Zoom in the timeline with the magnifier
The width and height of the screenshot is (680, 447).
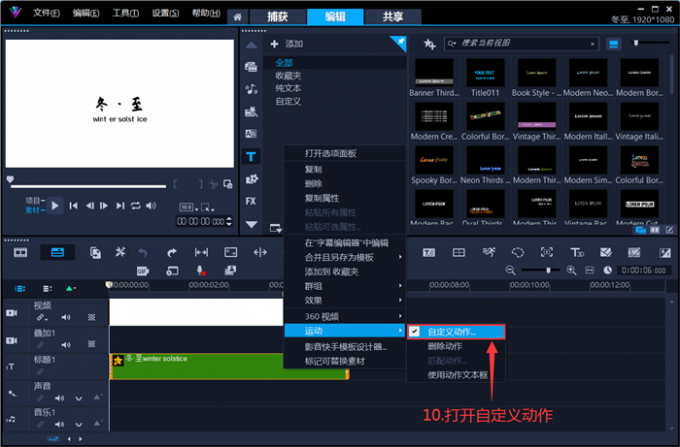click(x=572, y=271)
